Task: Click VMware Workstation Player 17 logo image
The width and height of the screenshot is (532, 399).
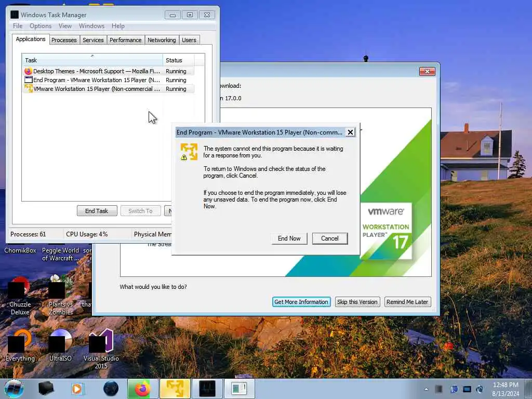Action: pos(386,231)
